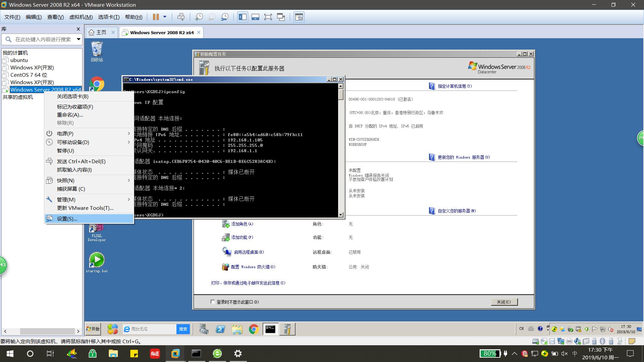
Task: Select CentOS 7 64 位 in library
Action: (29, 75)
